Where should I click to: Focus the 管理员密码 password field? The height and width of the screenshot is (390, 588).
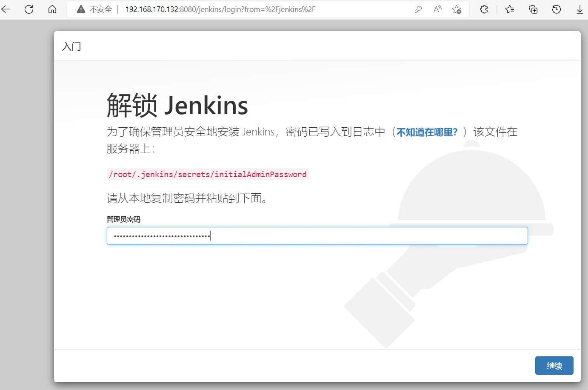pos(317,236)
